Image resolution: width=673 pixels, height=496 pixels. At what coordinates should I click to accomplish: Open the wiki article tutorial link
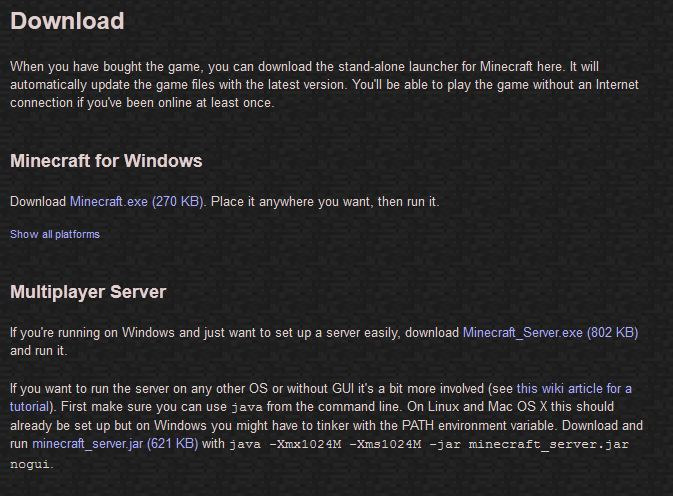[574, 389]
